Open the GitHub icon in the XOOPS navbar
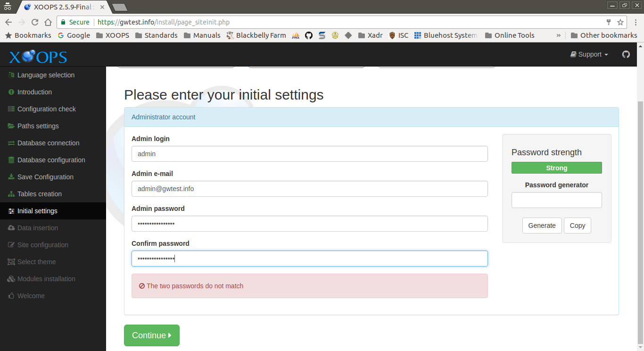This screenshot has width=644, height=351. 626,54
